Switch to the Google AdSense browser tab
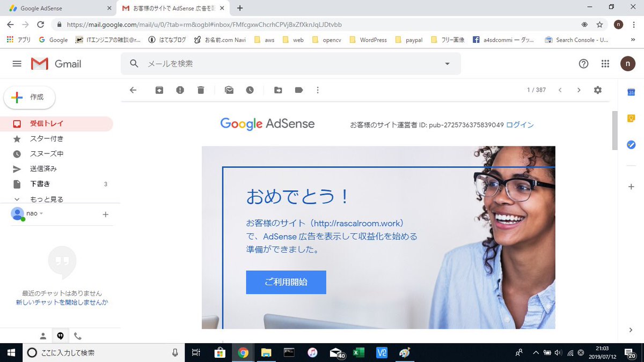 click(x=58, y=8)
